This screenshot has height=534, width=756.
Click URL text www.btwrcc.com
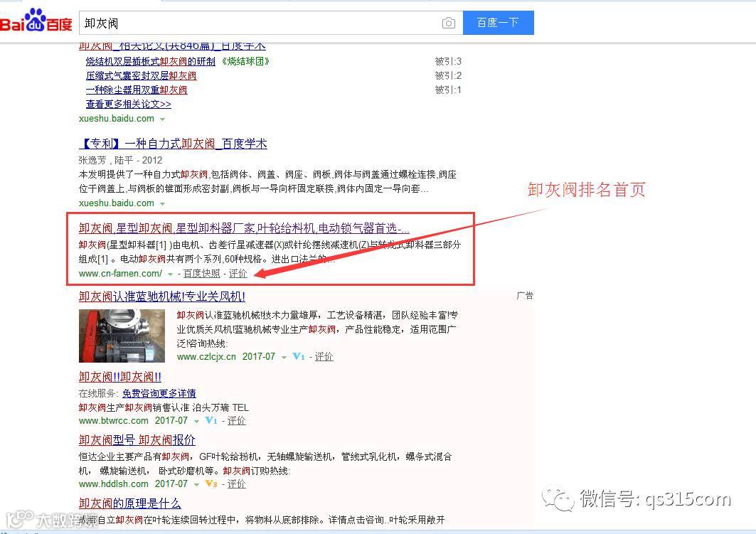click(114, 421)
